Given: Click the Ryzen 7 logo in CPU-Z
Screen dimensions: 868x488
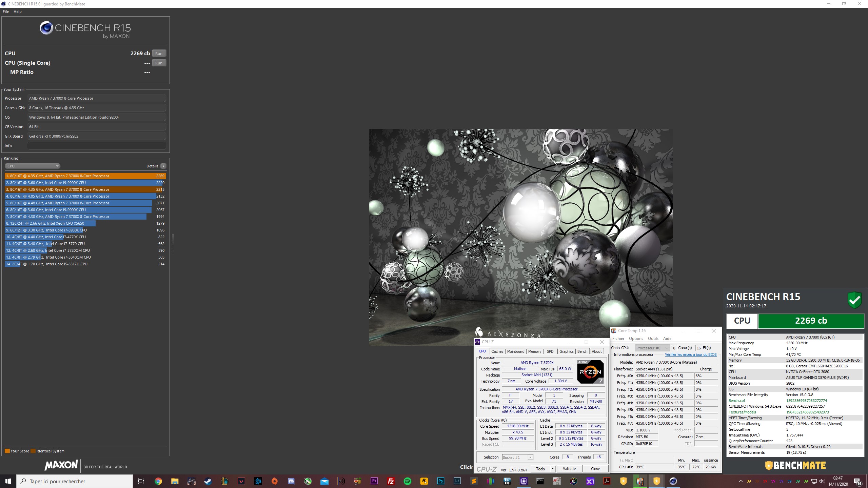Looking at the screenshot, I should pyautogui.click(x=590, y=372).
